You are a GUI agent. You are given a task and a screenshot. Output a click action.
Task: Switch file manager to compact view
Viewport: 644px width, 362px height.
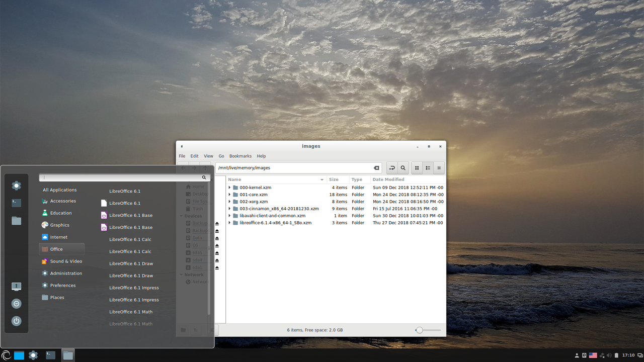pyautogui.click(x=439, y=168)
